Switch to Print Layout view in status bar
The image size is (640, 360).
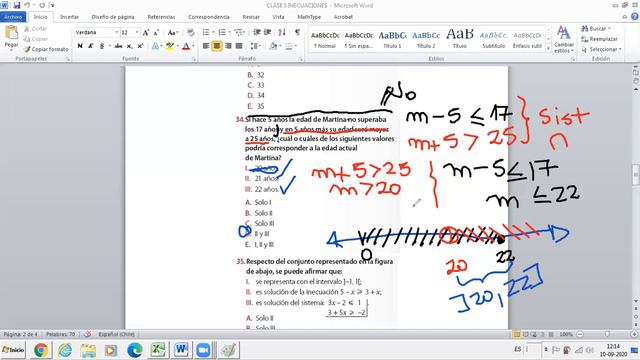pyautogui.click(x=517, y=334)
